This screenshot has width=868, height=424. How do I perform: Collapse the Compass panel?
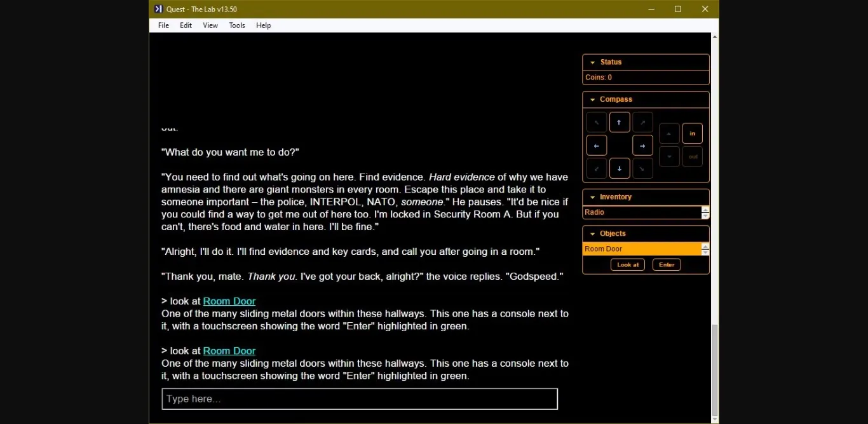click(x=594, y=99)
